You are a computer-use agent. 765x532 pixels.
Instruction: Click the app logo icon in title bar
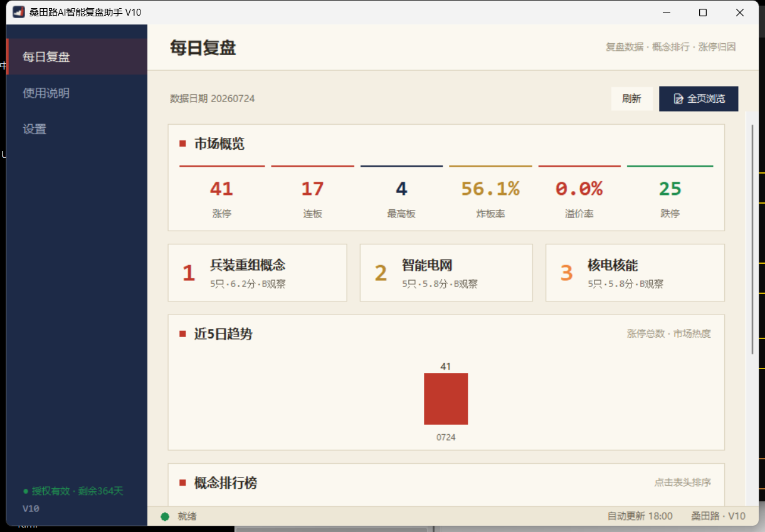[18, 12]
